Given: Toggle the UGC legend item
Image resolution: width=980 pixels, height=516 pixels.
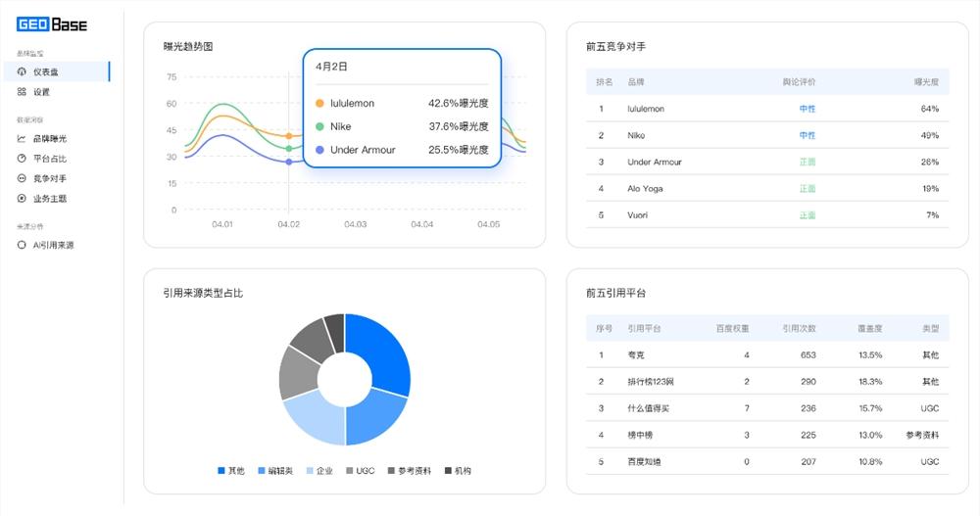Looking at the screenshot, I should [360, 471].
